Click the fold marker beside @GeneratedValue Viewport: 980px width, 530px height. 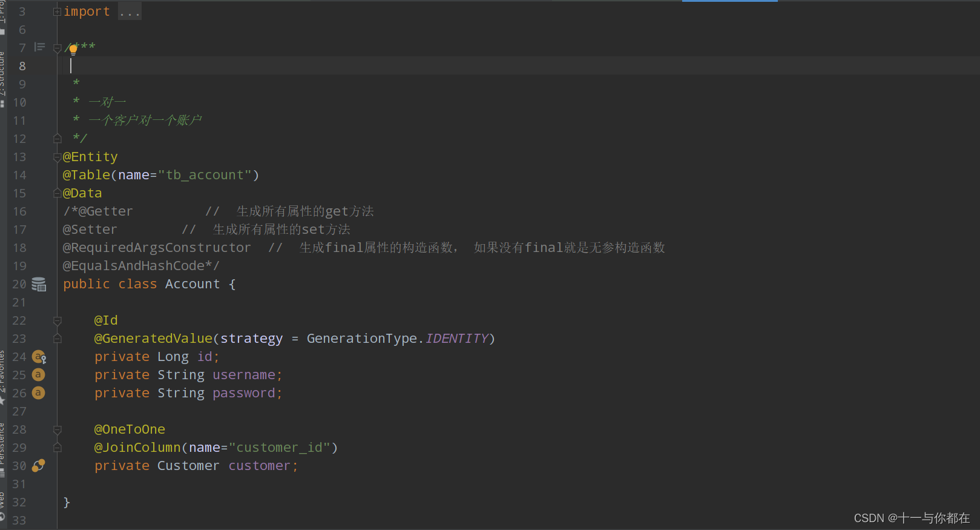(58, 339)
